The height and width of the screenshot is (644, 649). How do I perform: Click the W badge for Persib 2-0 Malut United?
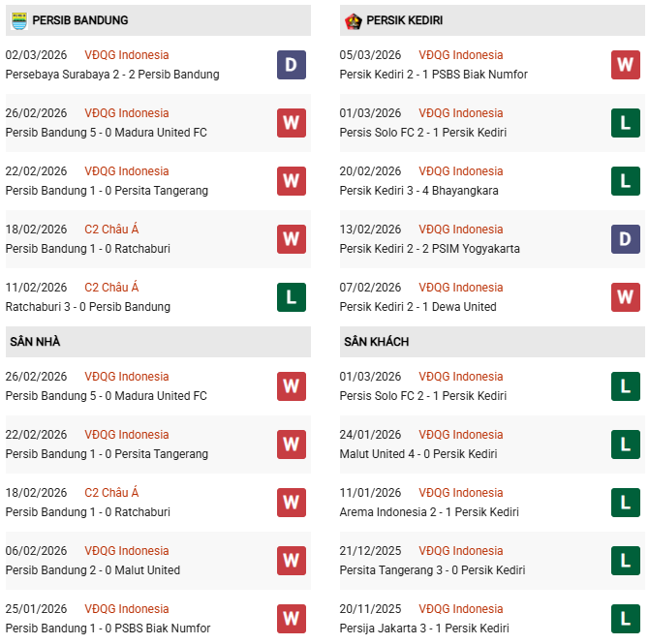click(x=291, y=561)
